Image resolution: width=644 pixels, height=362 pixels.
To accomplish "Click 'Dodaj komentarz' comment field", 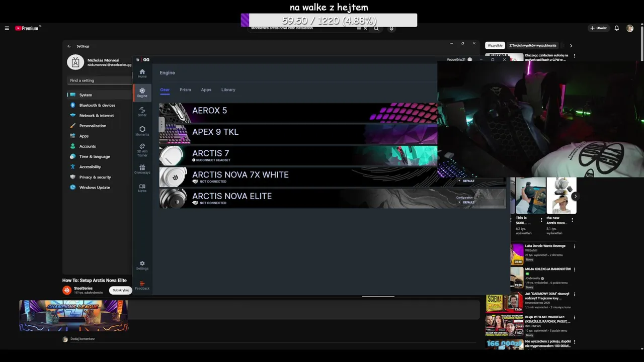I will pos(83,339).
